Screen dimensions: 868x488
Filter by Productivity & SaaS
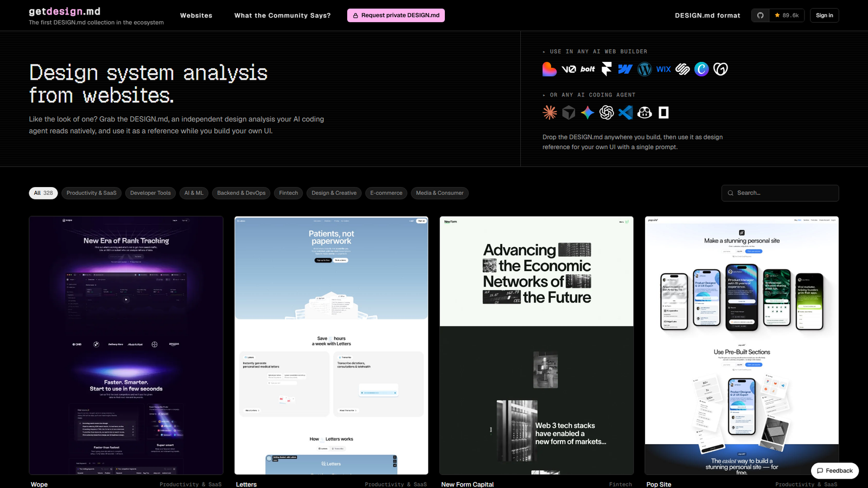click(x=91, y=193)
